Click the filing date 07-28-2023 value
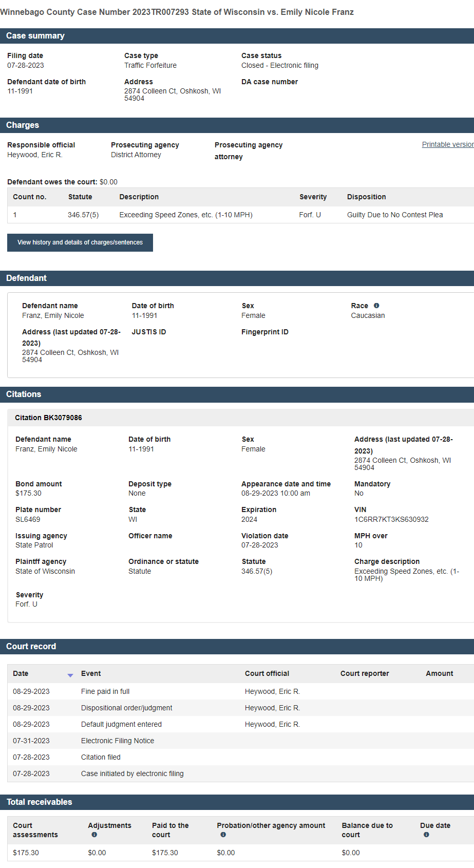Image resolution: width=474 pixels, height=868 pixels. (26, 65)
